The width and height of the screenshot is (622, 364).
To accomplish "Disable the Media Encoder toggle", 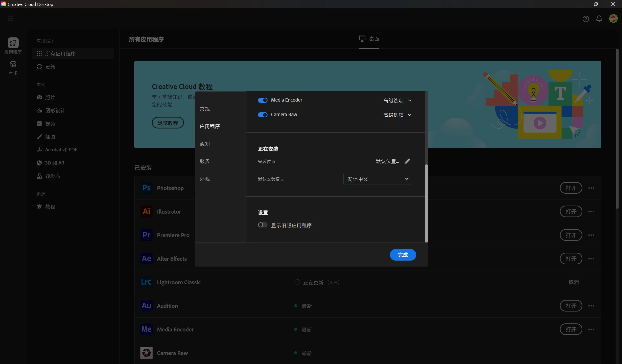I will (263, 100).
